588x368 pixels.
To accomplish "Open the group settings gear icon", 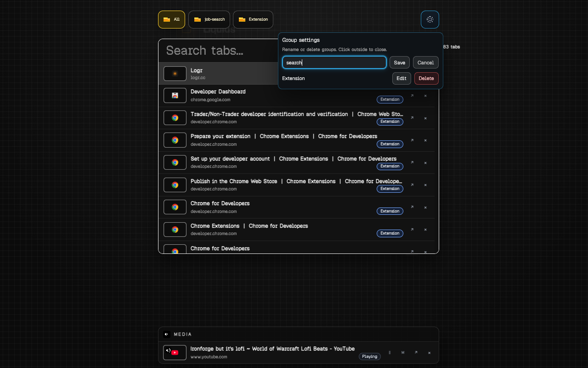I will click(430, 19).
